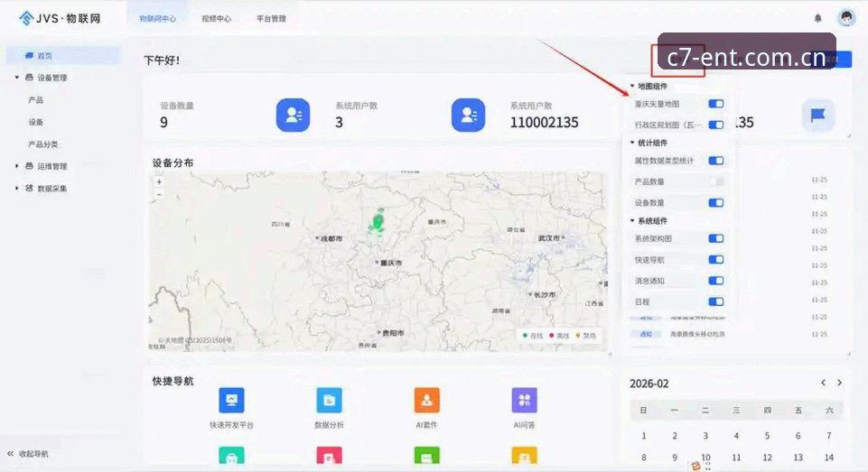Click the yellow shortcut icon below AI问答
Screen dimensions: 868x472
(524, 456)
